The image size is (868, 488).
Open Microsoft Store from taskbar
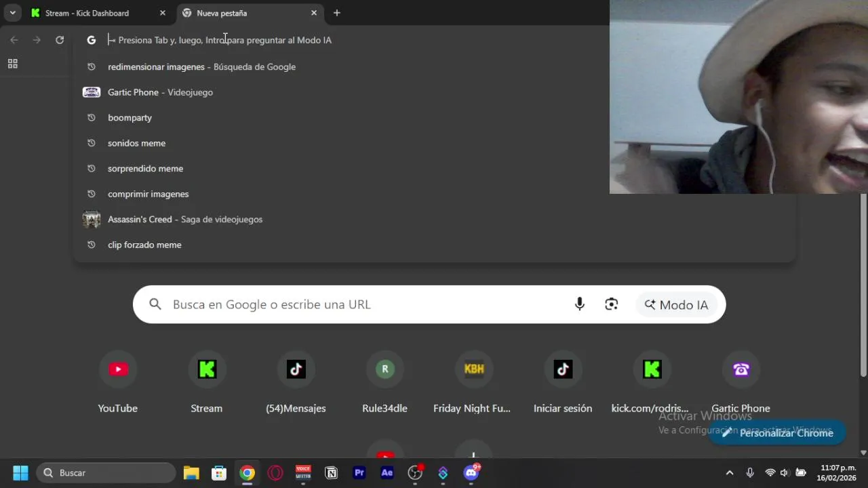219,472
